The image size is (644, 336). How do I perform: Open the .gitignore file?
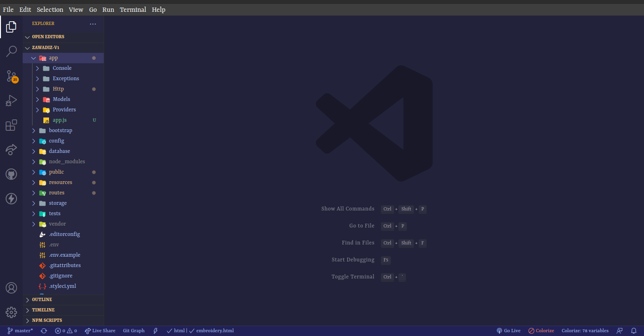[63, 276]
